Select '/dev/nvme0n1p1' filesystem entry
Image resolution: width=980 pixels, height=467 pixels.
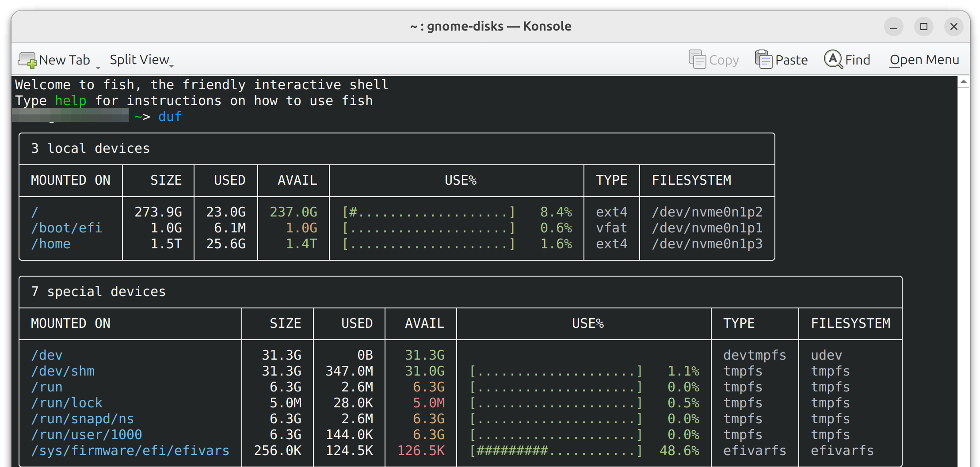[707, 228]
